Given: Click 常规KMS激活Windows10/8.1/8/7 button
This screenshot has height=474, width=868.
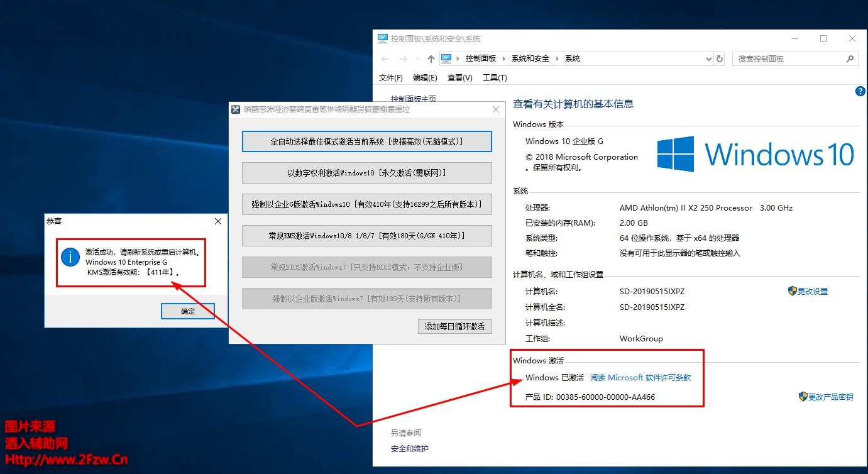Looking at the screenshot, I should [x=366, y=236].
